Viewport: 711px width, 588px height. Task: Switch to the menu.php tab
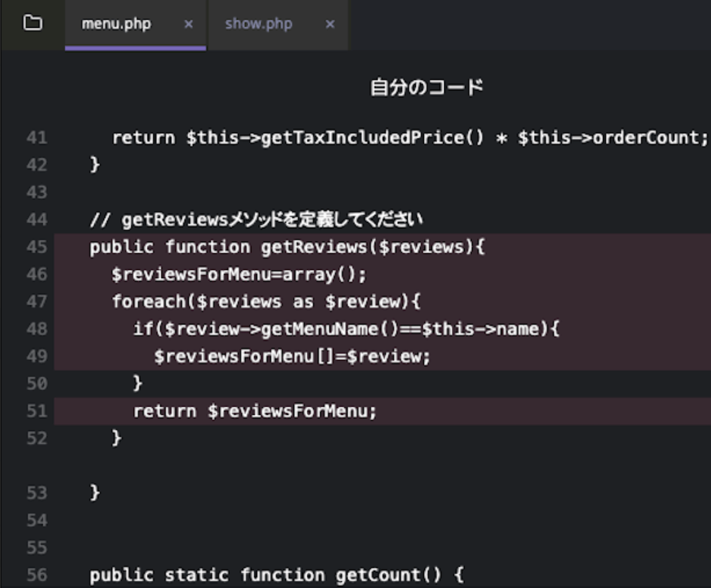(x=116, y=24)
